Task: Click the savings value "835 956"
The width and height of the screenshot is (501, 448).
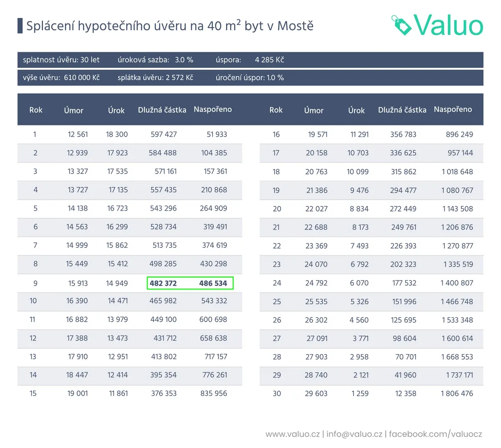Action: coord(214,393)
